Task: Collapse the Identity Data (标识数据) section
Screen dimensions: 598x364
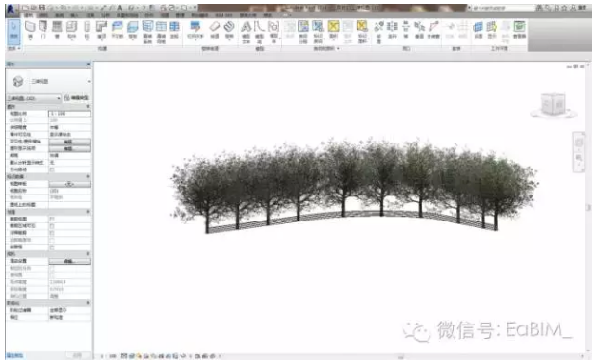Action: tap(88, 176)
